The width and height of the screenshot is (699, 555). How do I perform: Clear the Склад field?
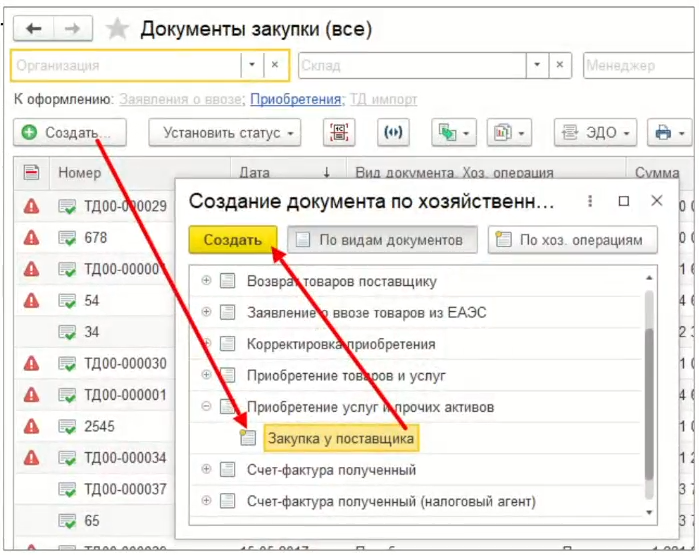[x=560, y=65]
